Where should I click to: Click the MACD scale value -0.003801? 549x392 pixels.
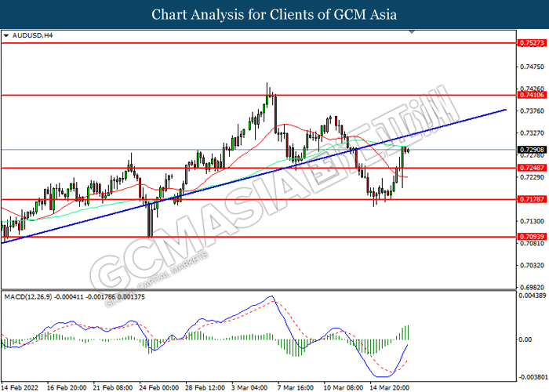tap(532, 377)
